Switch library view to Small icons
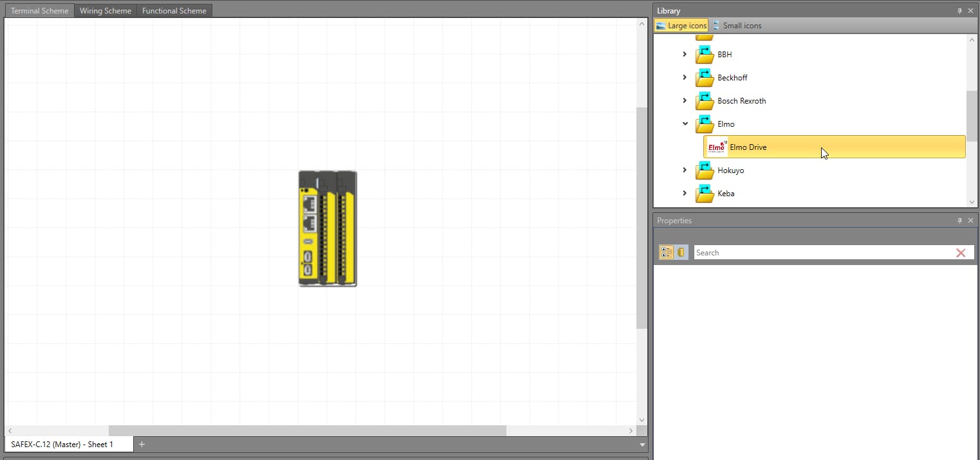Viewport: 980px width, 460px height. tap(737, 26)
